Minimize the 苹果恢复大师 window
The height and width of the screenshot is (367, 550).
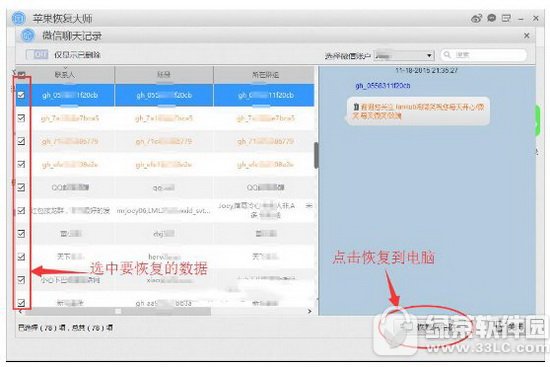pos(521,19)
